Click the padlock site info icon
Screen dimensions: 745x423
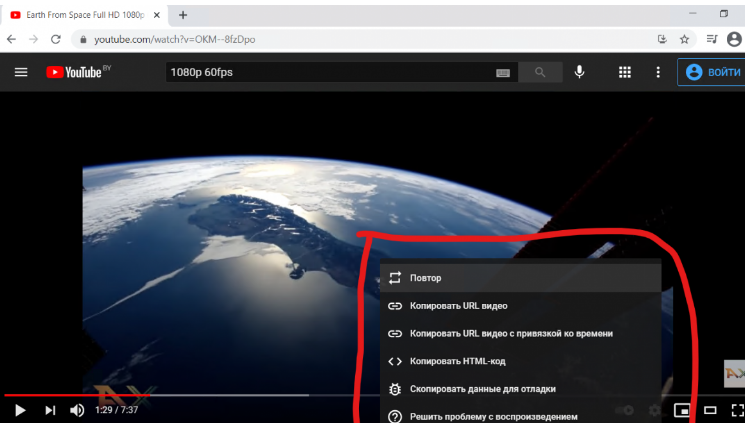pos(83,39)
